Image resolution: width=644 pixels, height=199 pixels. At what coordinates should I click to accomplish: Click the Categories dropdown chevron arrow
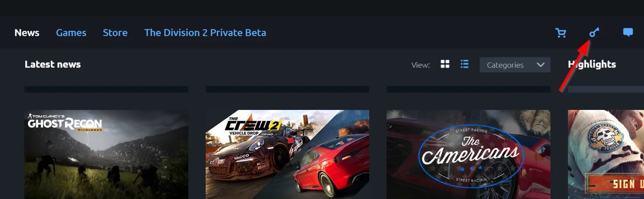[541, 65]
